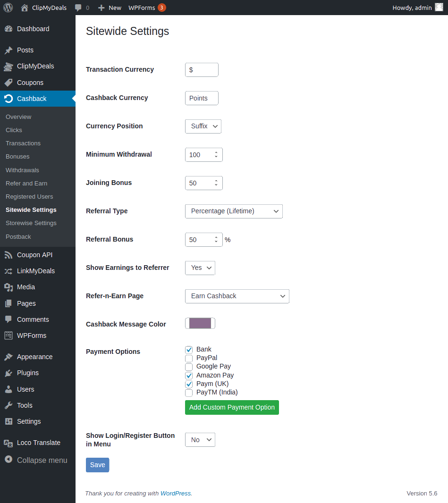The width and height of the screenshot is (448, 503).
Task: Click the Tools wrench icon
Action: click(8, 405)
